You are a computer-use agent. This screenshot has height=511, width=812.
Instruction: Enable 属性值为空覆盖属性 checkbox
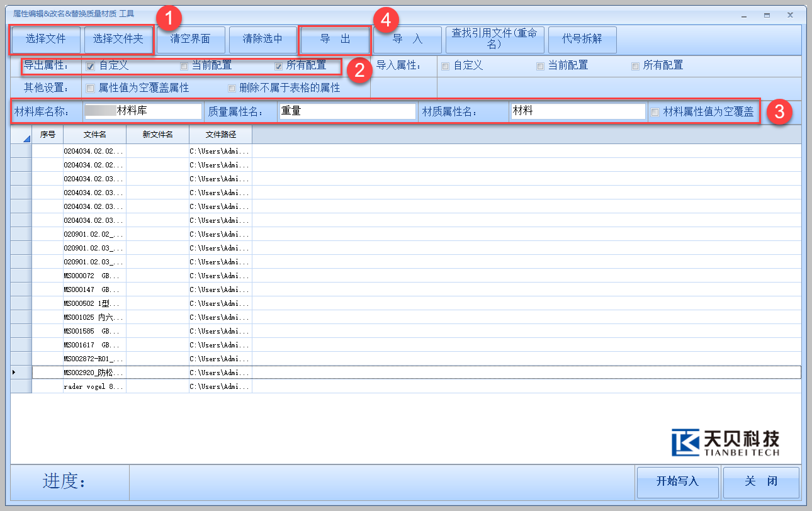[x=91, y=89]
